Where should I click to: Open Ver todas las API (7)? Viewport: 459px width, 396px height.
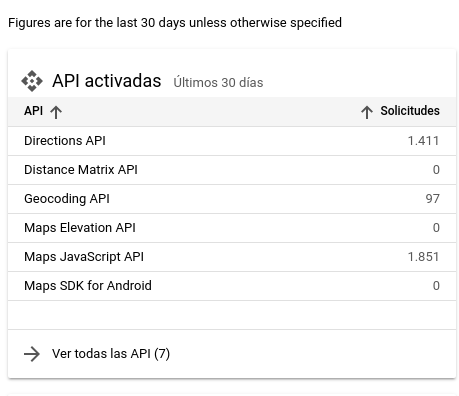pos(111,354)
